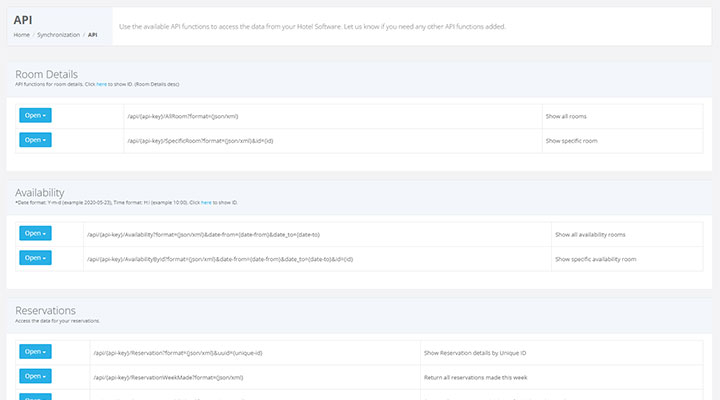Screen dimensions: 720x400
Task: Click the API page title
Action: (23, 20)
